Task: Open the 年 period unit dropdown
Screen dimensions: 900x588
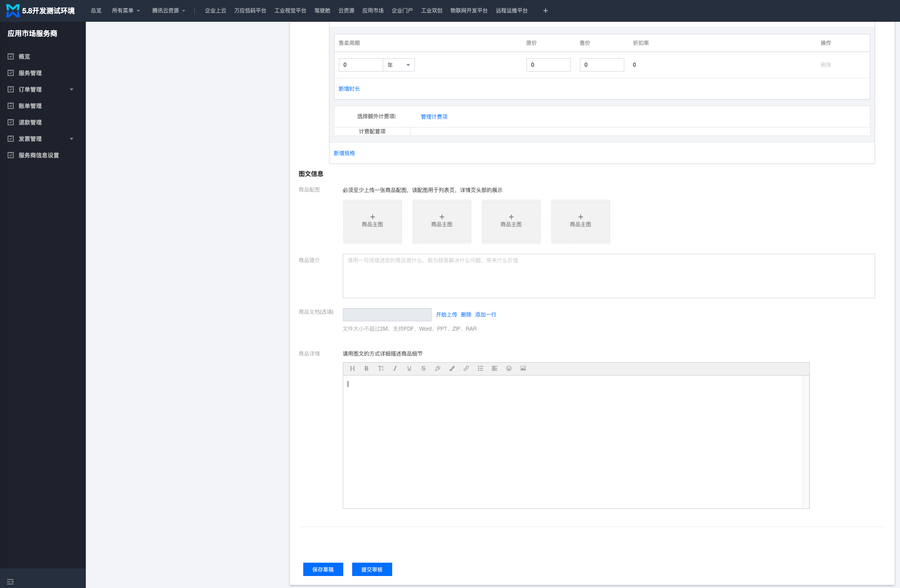Action: 399,65
